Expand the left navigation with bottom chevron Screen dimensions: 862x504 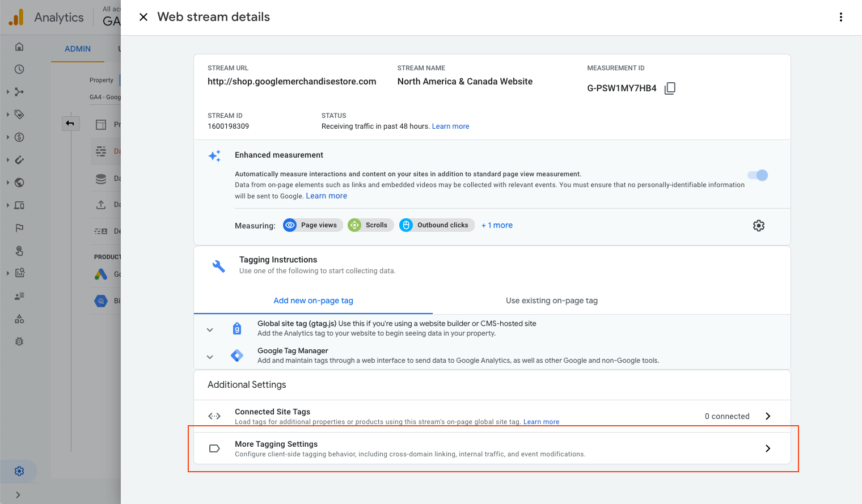pyautogui.click(x=18, y=495)
